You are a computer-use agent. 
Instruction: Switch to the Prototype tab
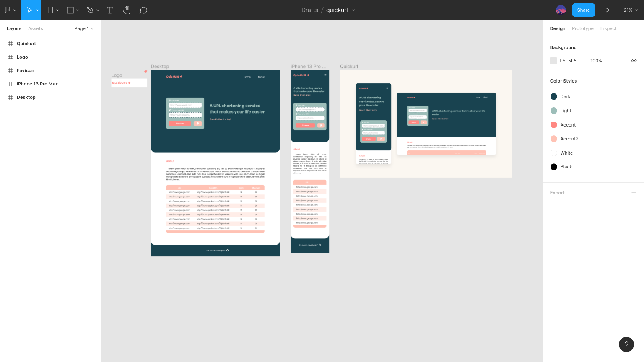(x=583, y=28)
